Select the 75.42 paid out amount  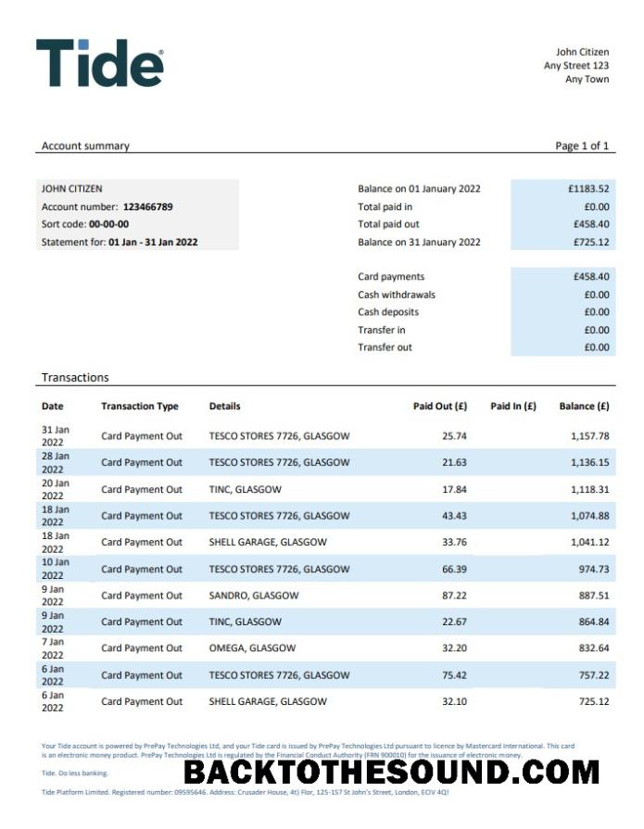click(455, 675)
